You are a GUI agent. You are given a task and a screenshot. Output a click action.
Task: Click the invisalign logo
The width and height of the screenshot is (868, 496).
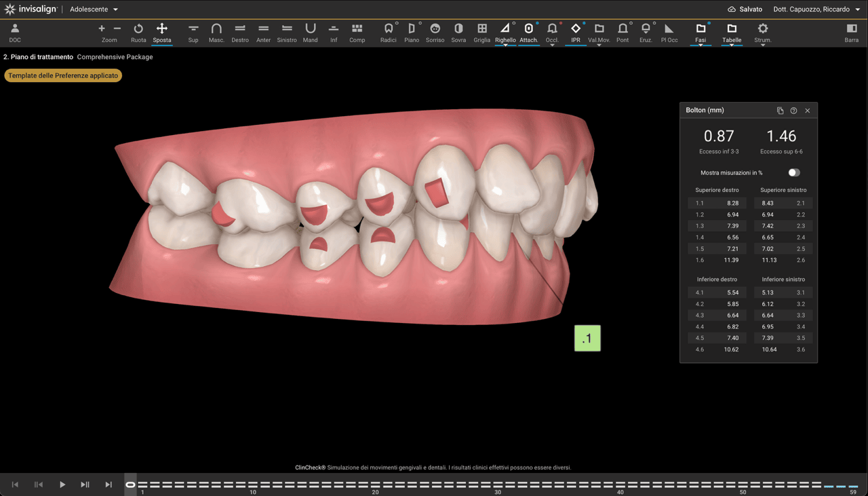click(x=31, y=9)
